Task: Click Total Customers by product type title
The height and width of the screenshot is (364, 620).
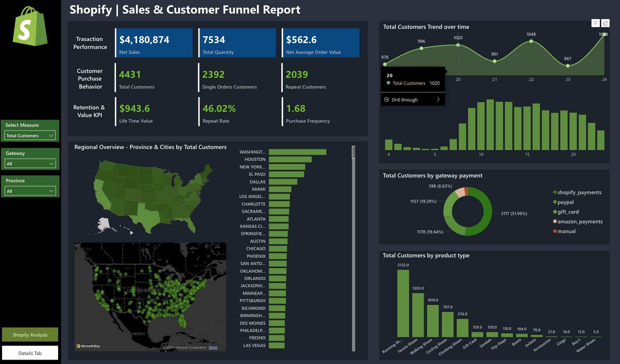Action: (426, 256)
